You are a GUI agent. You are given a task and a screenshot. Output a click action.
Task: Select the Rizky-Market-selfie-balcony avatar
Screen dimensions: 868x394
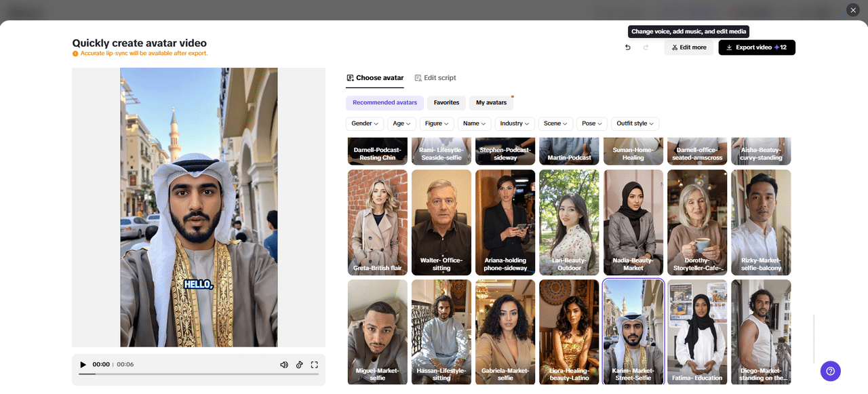click(x=761, y=222)
